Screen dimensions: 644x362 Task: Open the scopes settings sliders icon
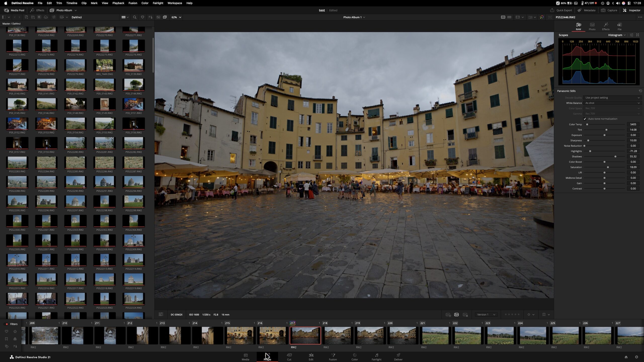click(x=631, y=35)
